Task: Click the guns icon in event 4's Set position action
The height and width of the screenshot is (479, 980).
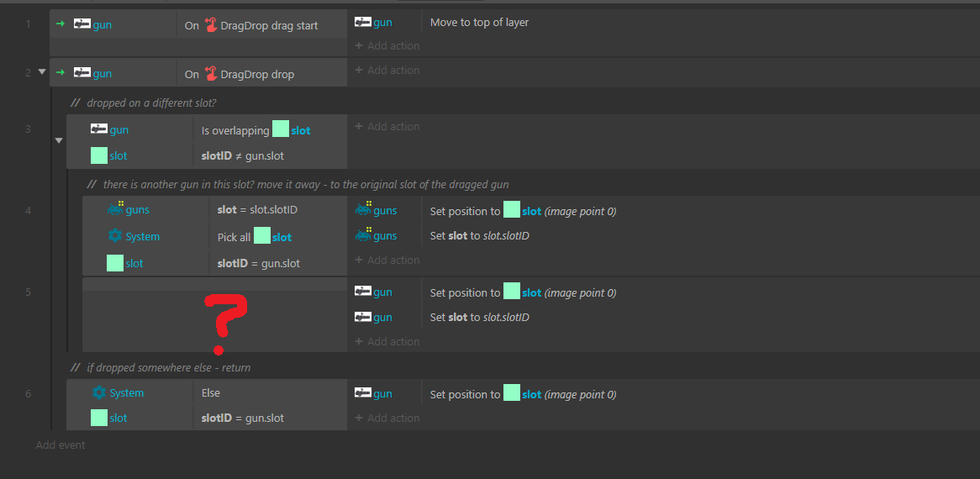Action: (363, 210)
